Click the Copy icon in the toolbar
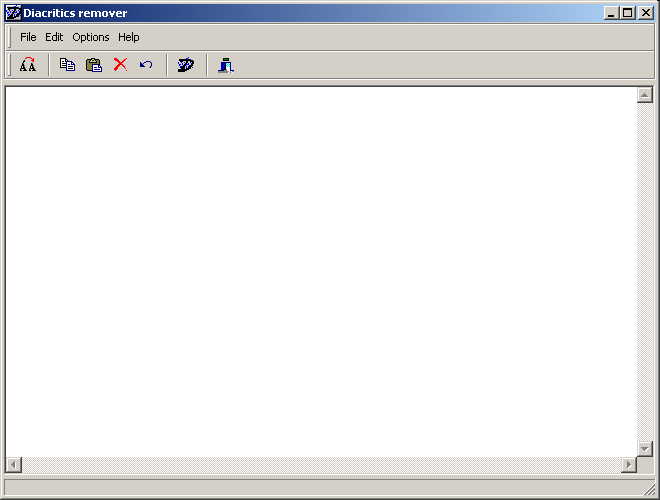Viewport: 660px width, 500px height. [67, 65]
